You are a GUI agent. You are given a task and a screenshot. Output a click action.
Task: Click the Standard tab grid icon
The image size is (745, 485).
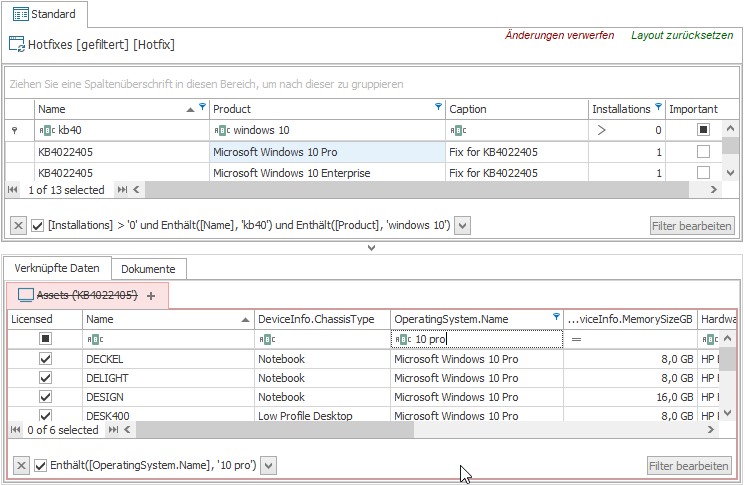pos(20,14)
